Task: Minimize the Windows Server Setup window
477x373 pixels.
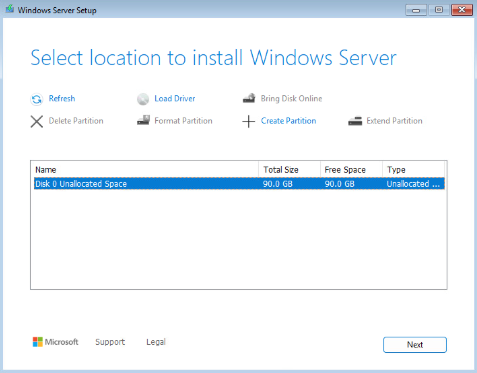Action: tap(416, 10)
